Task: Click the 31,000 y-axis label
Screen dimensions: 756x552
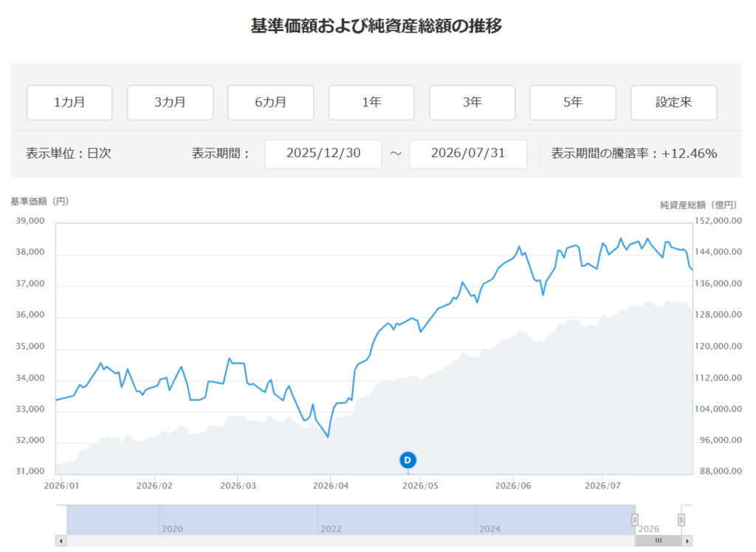Action: 30,472
